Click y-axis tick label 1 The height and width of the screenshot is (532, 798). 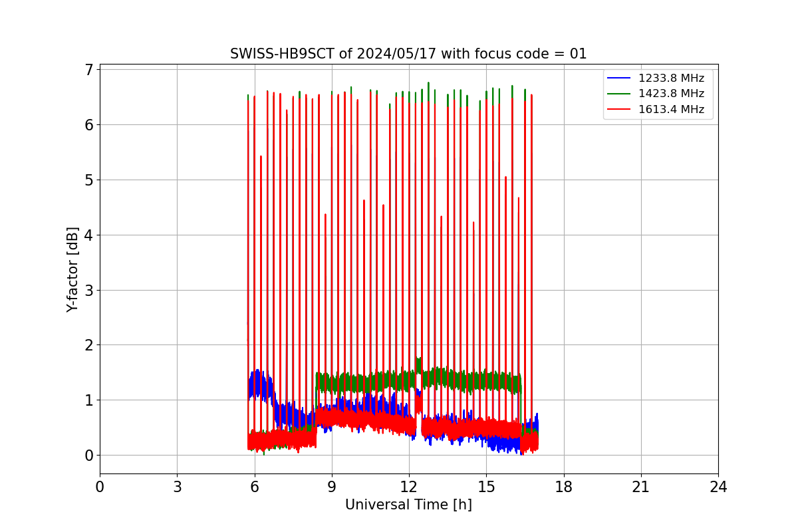88,400
